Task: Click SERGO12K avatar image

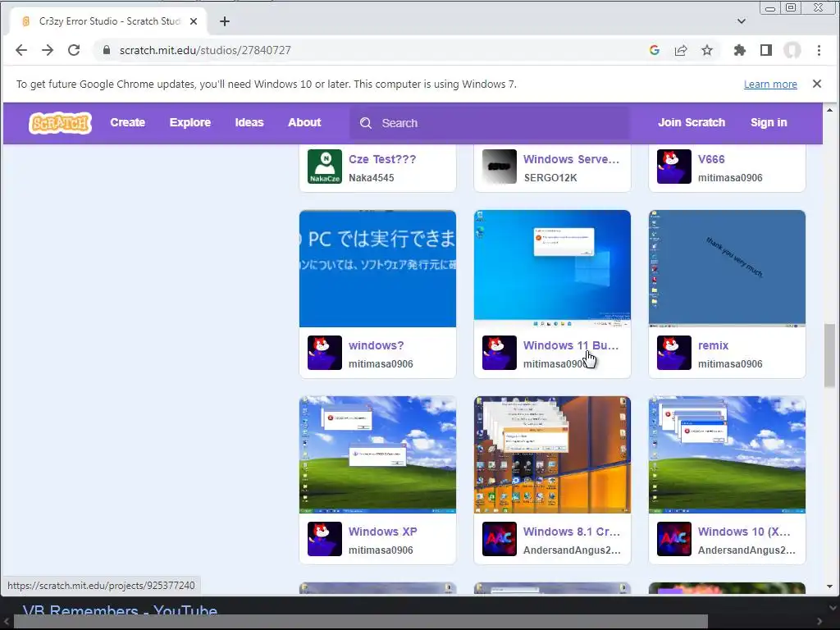Action: click(500, 167)
